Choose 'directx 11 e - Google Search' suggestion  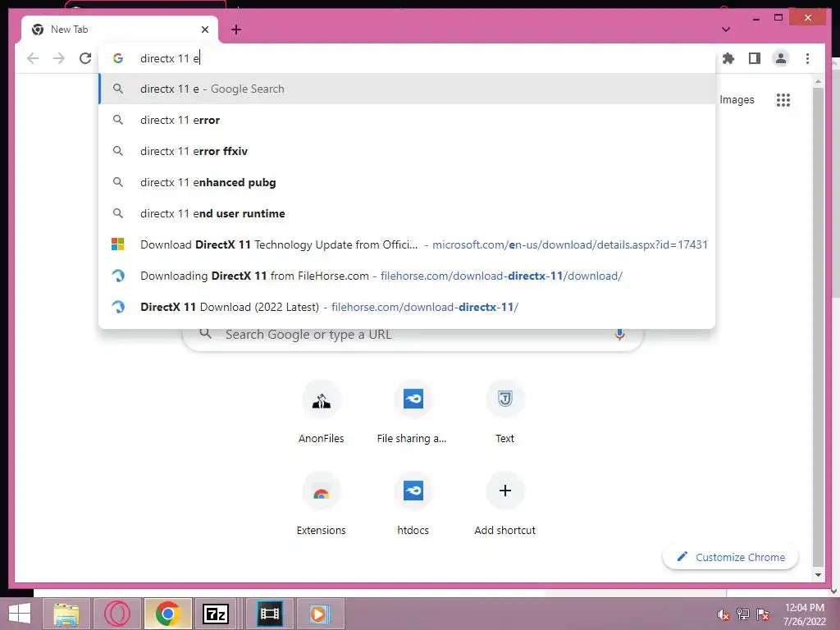(x=407, y=89)
